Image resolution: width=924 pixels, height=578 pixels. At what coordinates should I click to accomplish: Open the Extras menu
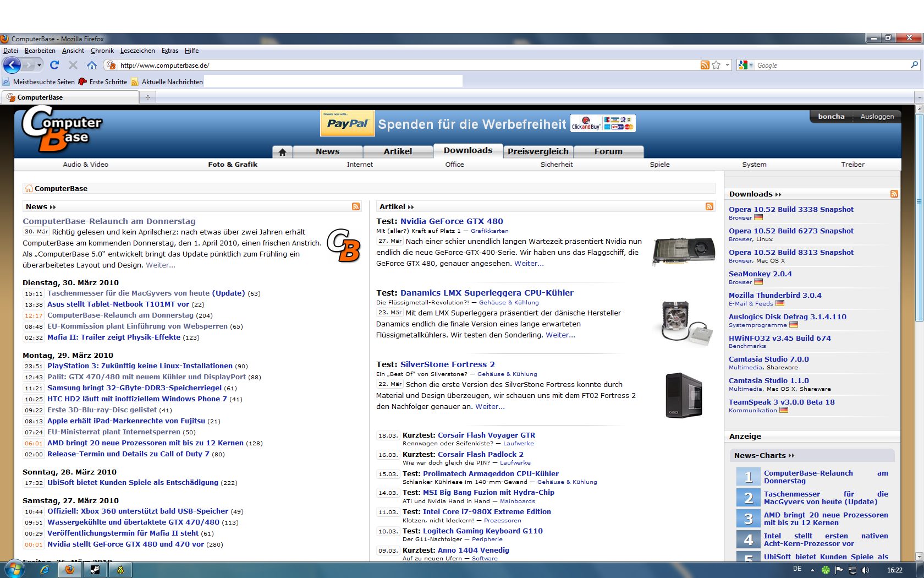170,51
